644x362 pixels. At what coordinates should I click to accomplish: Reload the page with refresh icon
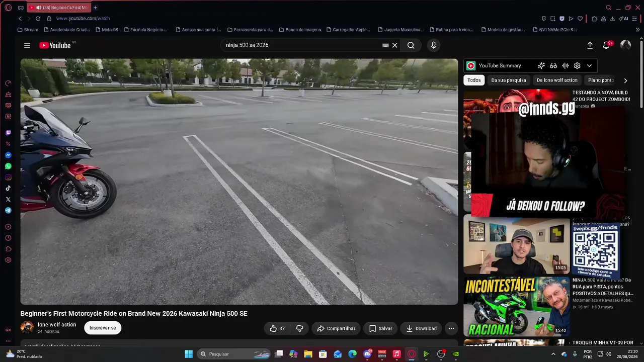click(38, 19)
